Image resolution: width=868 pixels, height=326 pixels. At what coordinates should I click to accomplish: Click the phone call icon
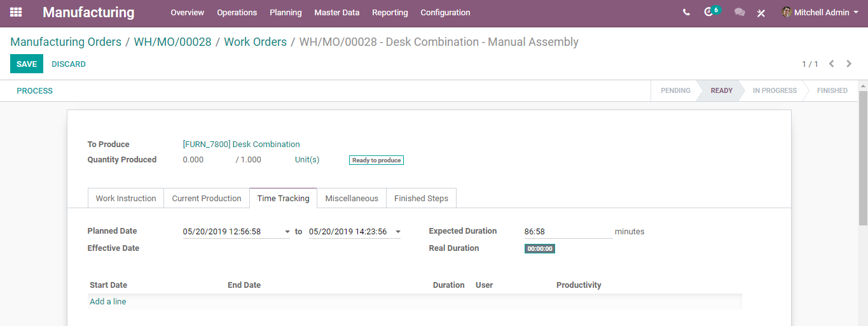(686, 12)
